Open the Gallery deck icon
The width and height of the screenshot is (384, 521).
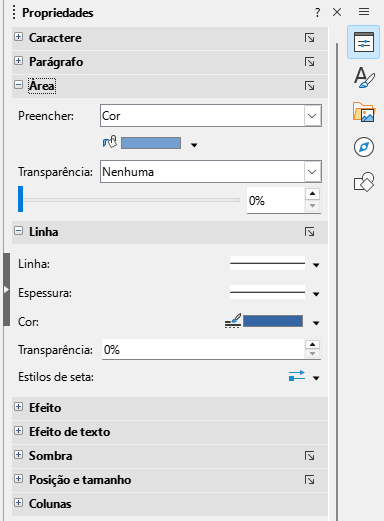coord(364,112)
